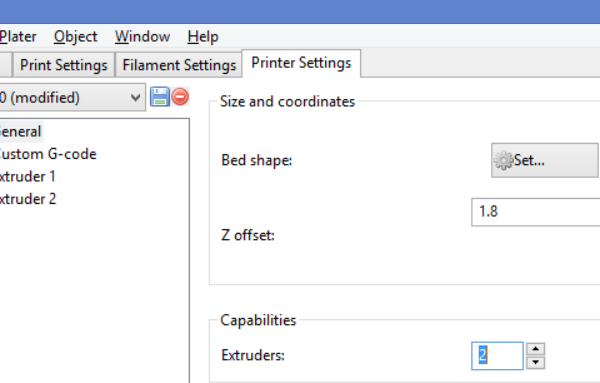600x383 pixels.
Task: Open the Object menu
Action: point(75,37)
